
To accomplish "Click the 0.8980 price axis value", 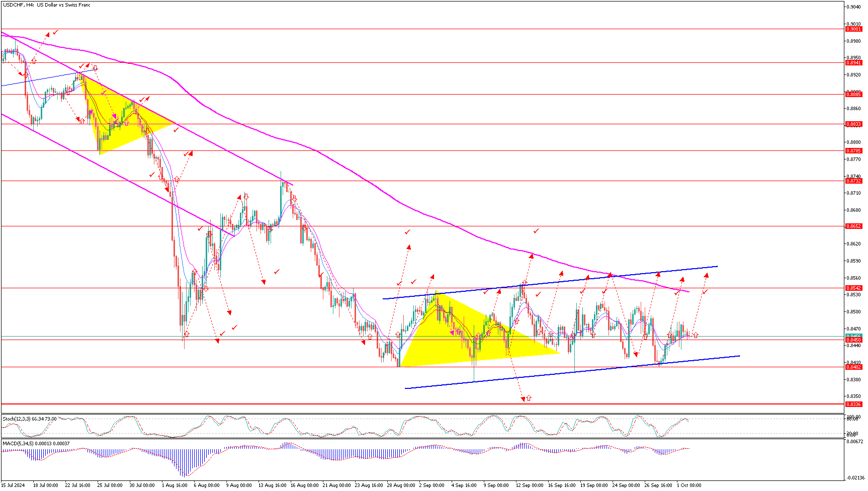I will [x=854, y=41].
